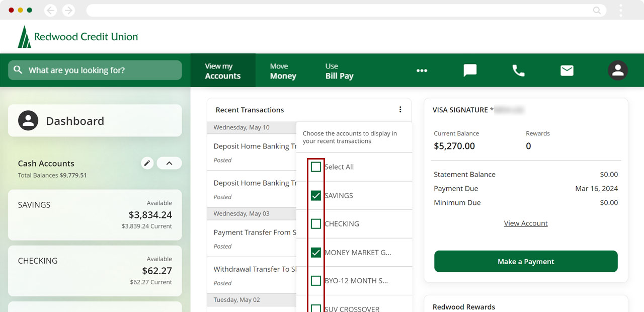Collapse the Cash Accounts section
Viewport: 644px width, 312px height.
tap(169, 163)
